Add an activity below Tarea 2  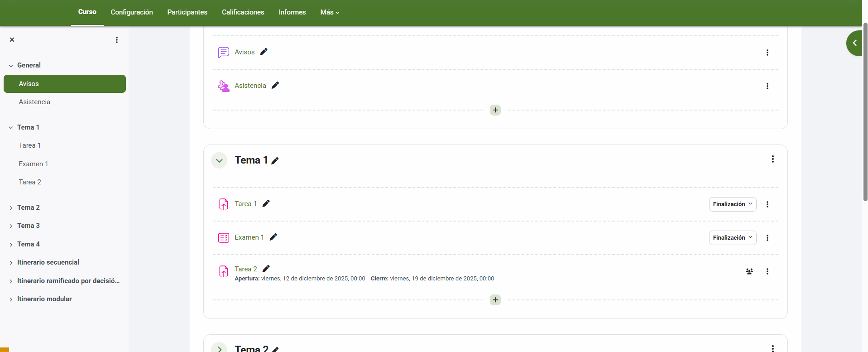click(495, 300)
